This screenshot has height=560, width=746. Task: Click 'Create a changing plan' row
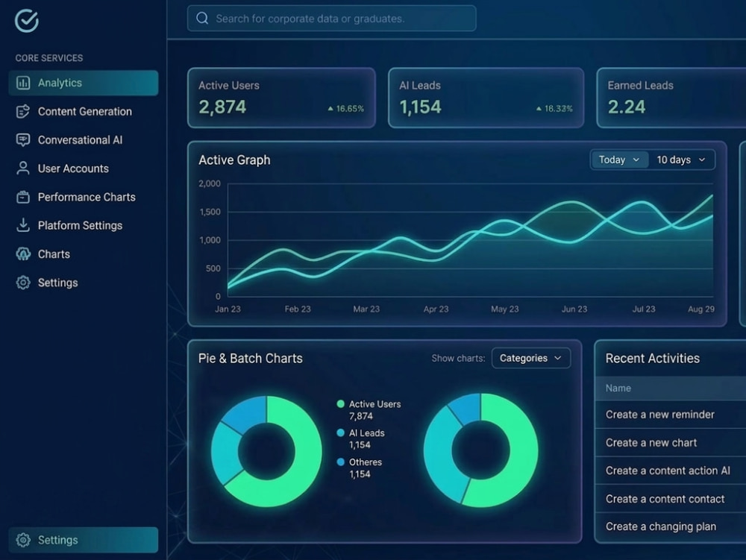[x=671, y=526]
